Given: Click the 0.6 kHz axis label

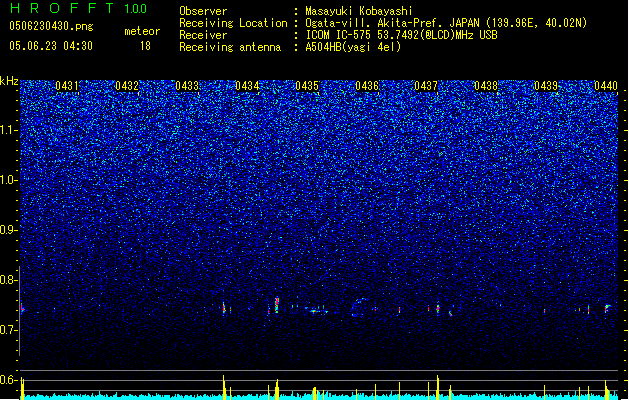Looking at the screenshot, I should pyautogui.click(x=9, y=380).
